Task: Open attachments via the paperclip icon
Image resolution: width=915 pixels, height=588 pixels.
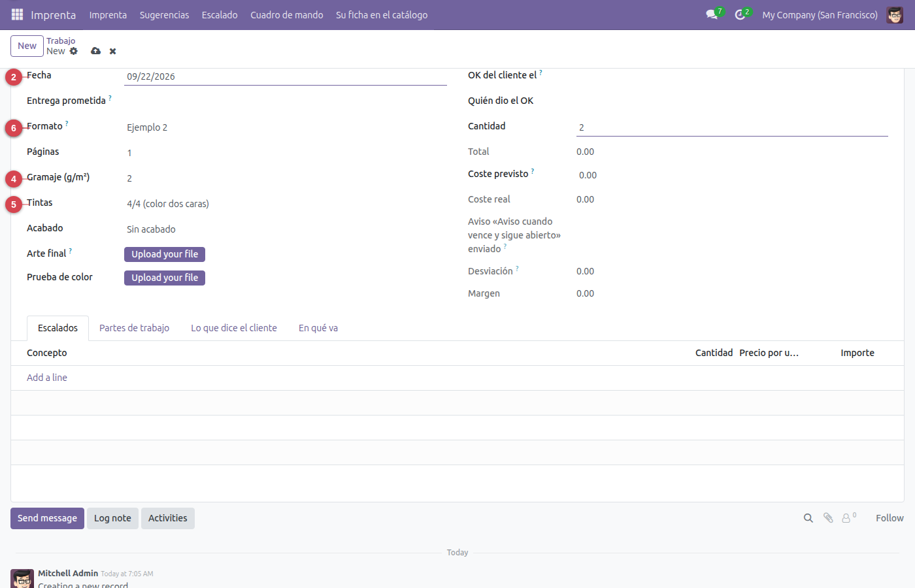Action: coord(828,518)
